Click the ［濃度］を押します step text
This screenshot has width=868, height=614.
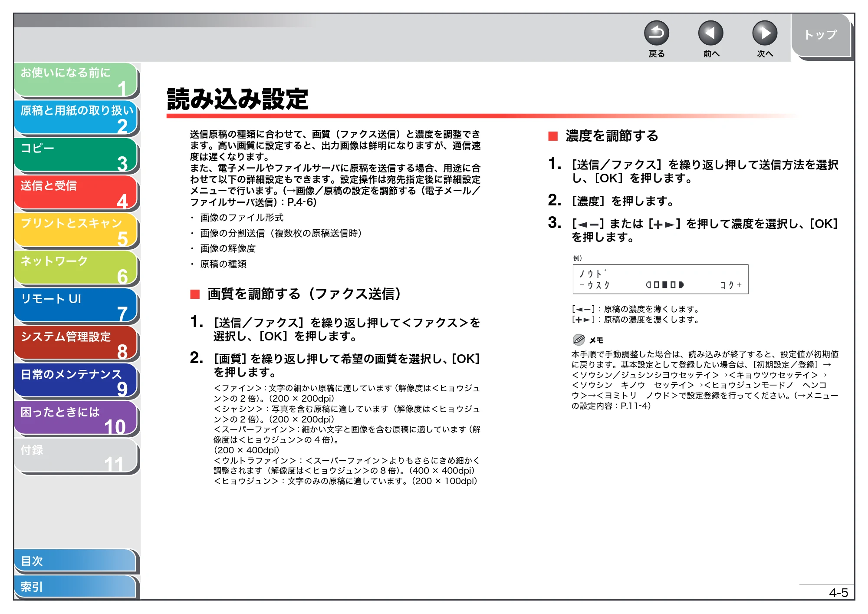point(623,201)
